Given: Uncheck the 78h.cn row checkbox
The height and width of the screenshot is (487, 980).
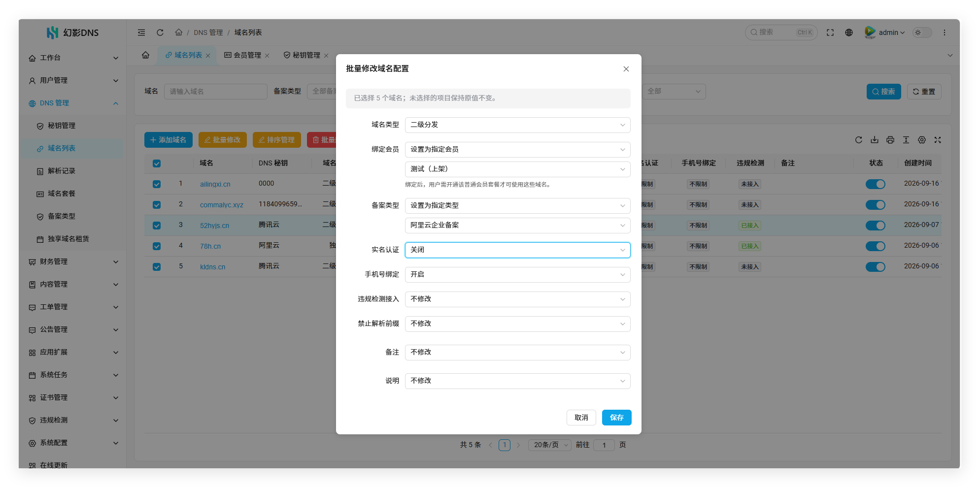Looking at the screenshot, I should point(157,246).
